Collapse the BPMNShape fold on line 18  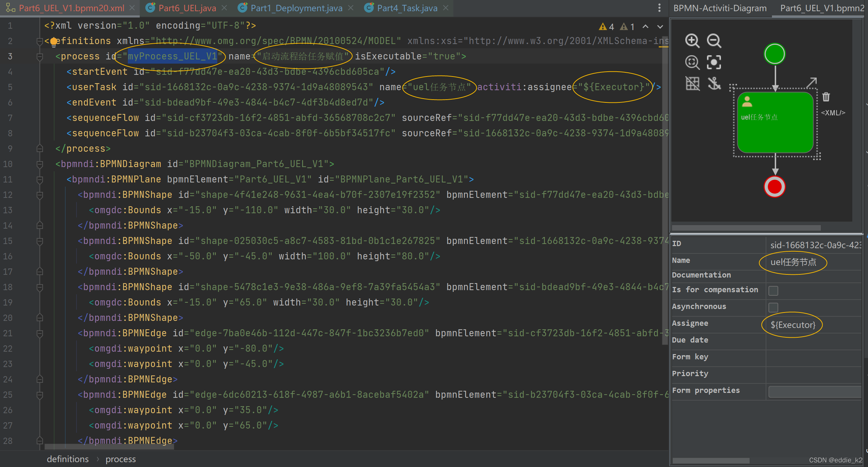pos(40,287)
